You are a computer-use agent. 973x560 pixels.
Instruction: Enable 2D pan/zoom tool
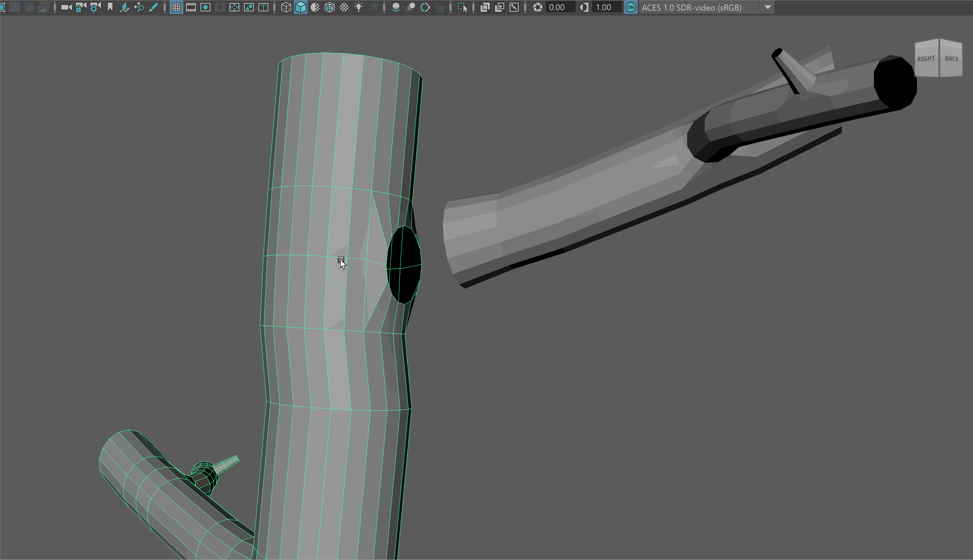coord(139,7)
